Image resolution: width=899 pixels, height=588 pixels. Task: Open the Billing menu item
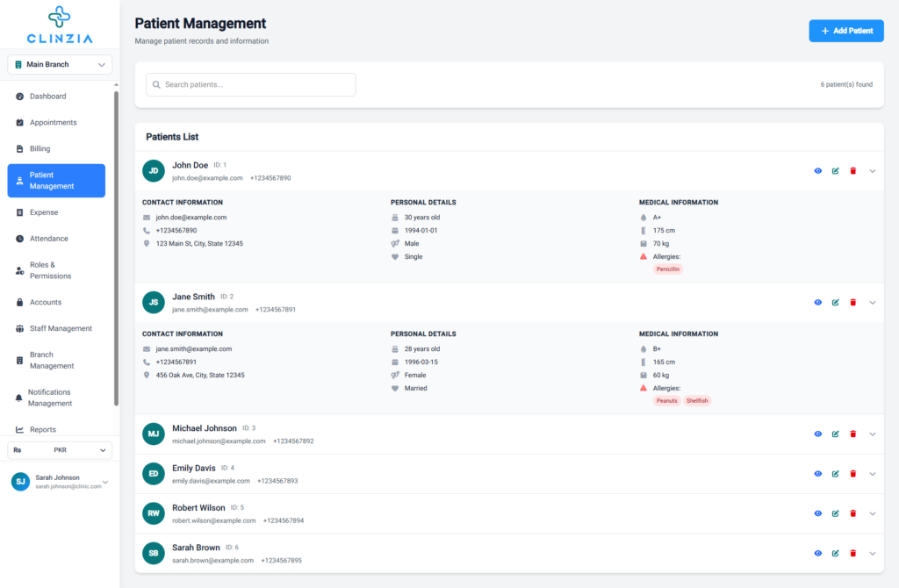pyautogui.click(x=40, y=149)
